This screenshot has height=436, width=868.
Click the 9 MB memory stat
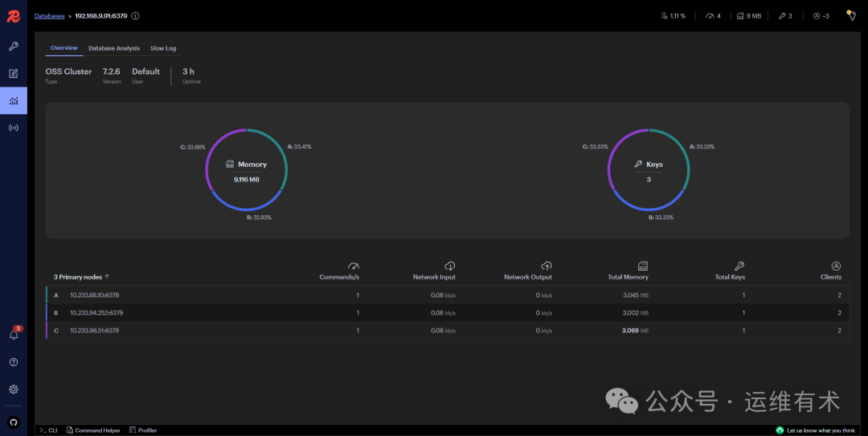749,16
